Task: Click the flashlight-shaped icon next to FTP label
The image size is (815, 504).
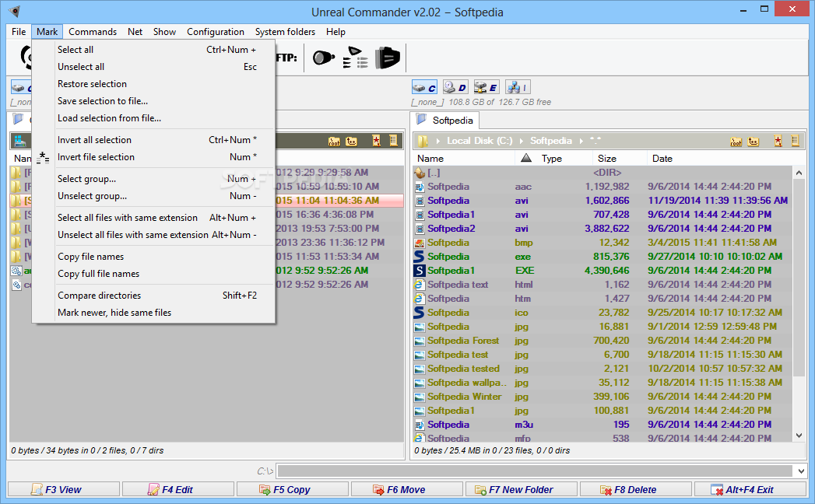Action: pos(323,57)
